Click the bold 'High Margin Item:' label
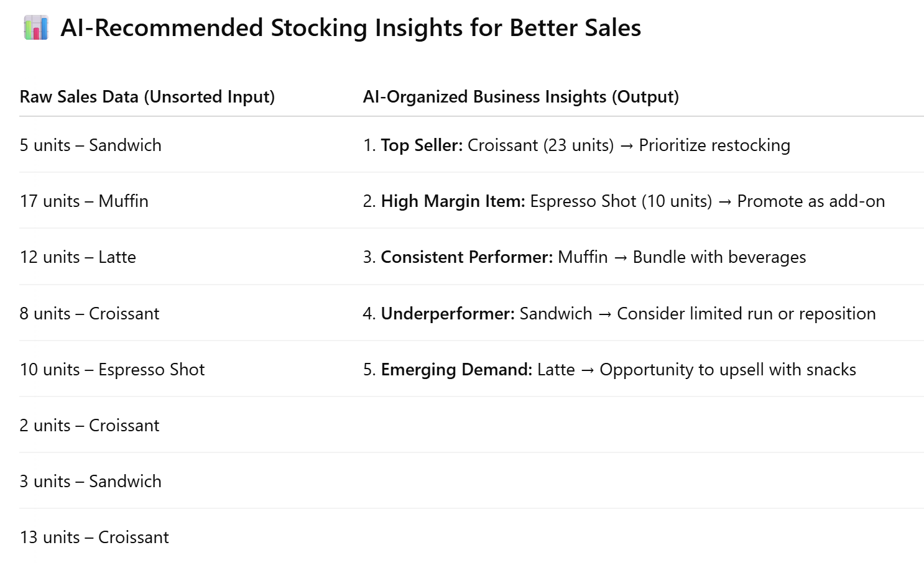Screen dimensions: 924x563 [453, 201]
